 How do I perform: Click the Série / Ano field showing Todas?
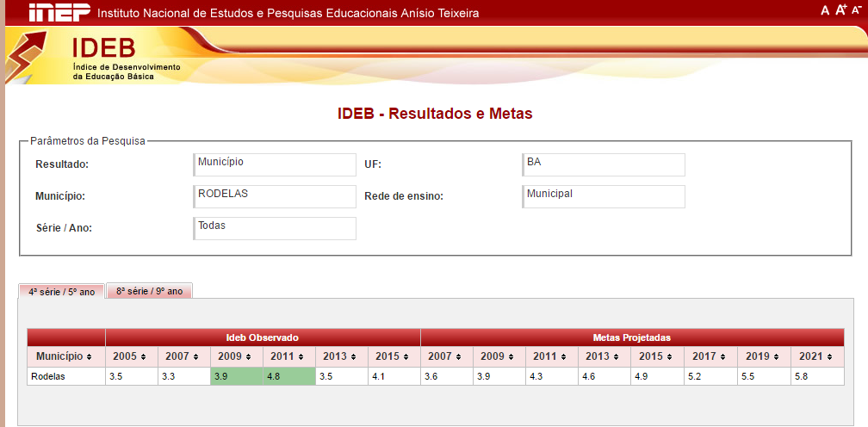(275, 228)
